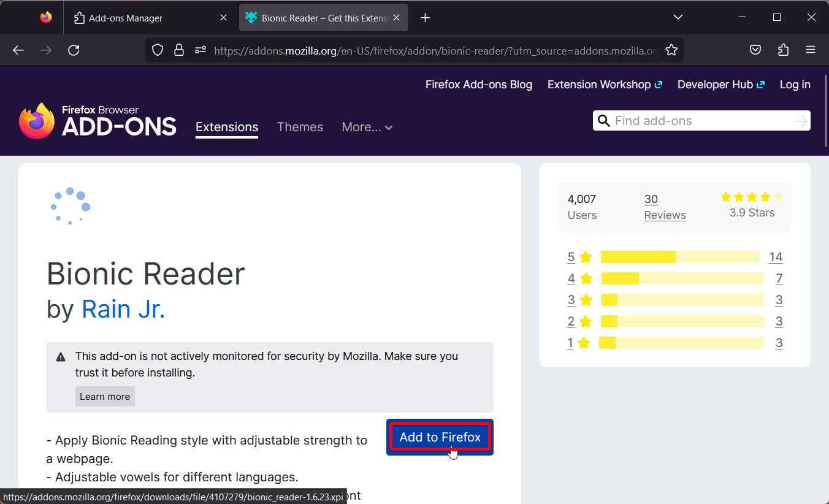This screenshot has width=829, height=504.
Task: Click the 7 four-star review count
Action: click(x=779, y=278)
